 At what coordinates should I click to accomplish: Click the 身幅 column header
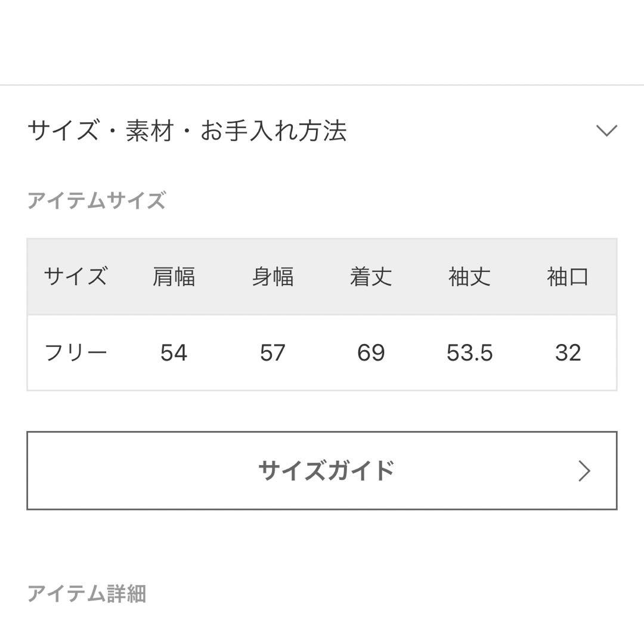click(x=273, y=277)
